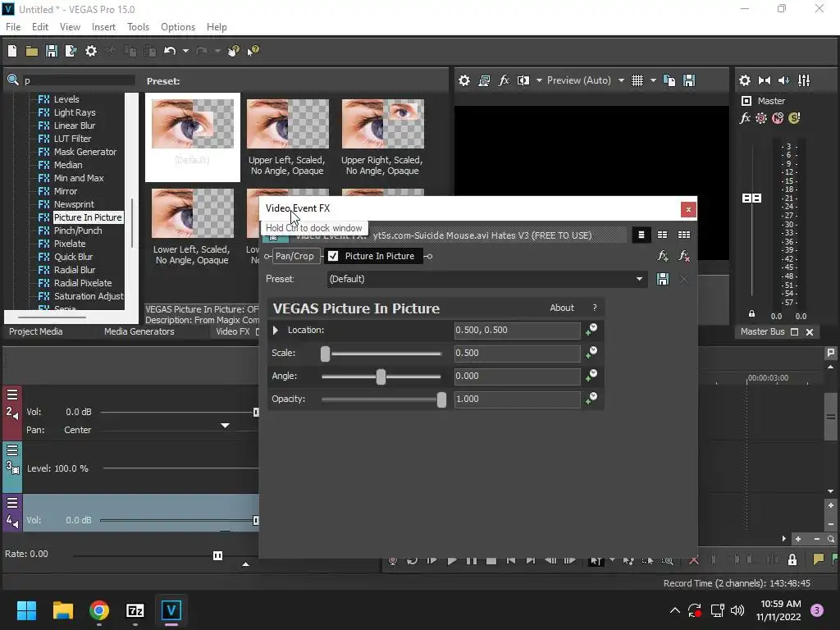840x630 pixels.
Task: Open preview Project Video Properties gear
Action: [x=464, y=80]
